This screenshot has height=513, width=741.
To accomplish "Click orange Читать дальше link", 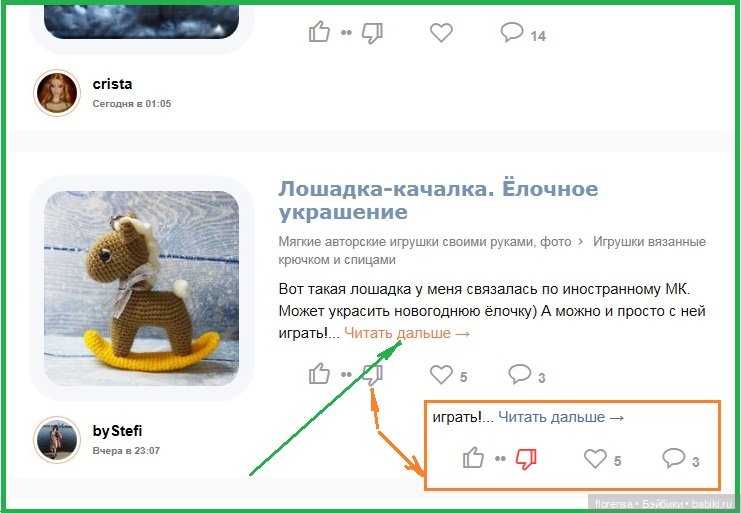I will coord(407,333).
